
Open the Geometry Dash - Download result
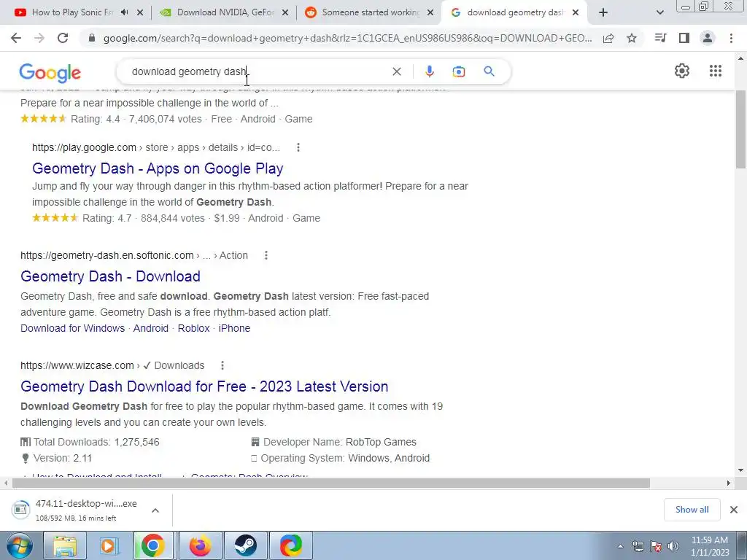pyautogui.click(x=110, y=276)
